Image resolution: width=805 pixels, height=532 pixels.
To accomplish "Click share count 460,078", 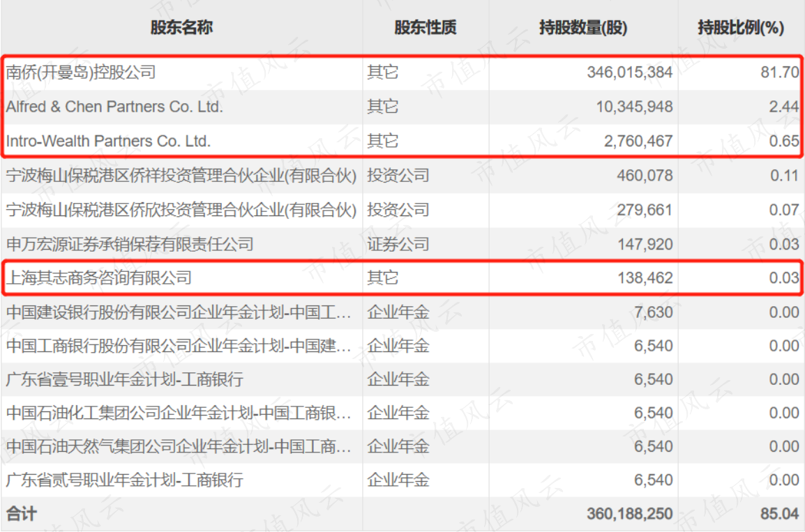I will (x=645, y=176).
